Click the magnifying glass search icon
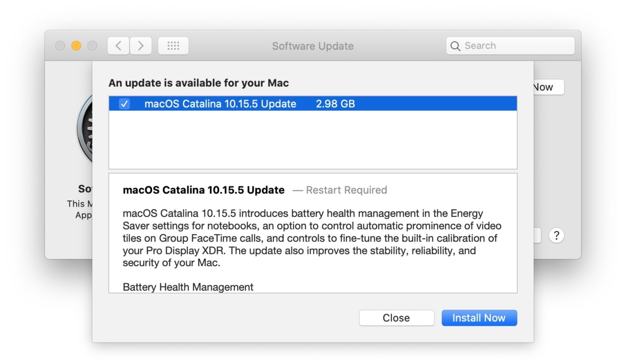 coord(455,46)
